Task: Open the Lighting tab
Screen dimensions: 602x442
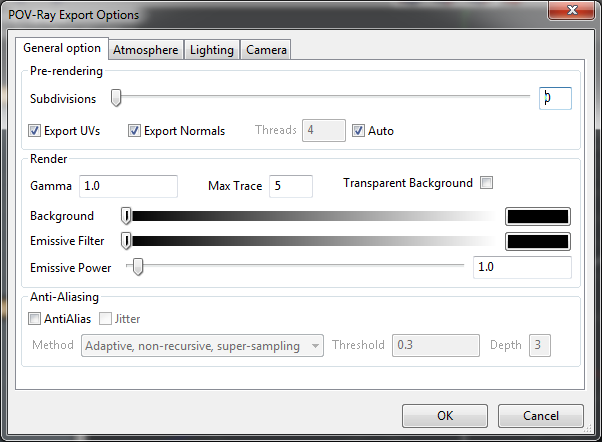Action: (212, 50)
